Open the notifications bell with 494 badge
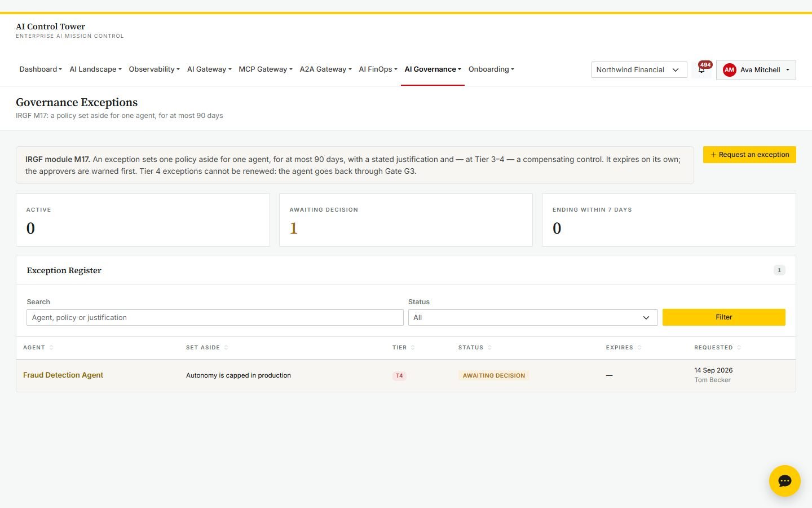 701,69
